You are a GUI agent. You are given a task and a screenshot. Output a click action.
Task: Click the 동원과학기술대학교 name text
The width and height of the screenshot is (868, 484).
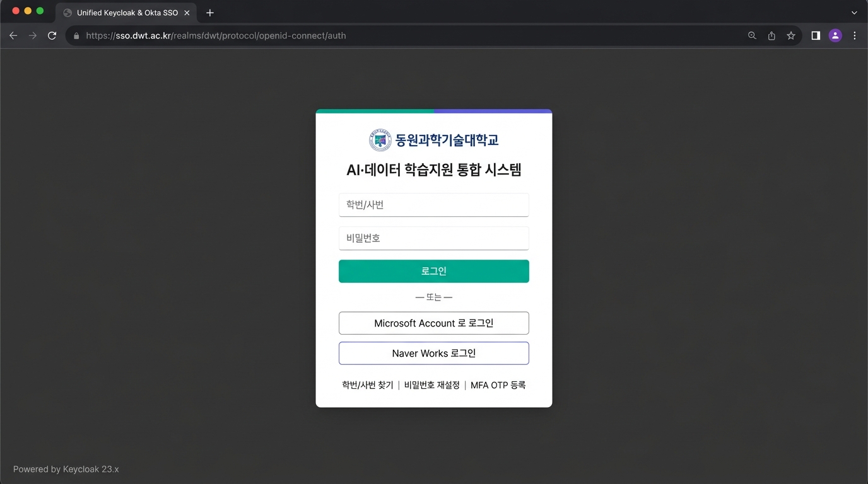point(447,140)
